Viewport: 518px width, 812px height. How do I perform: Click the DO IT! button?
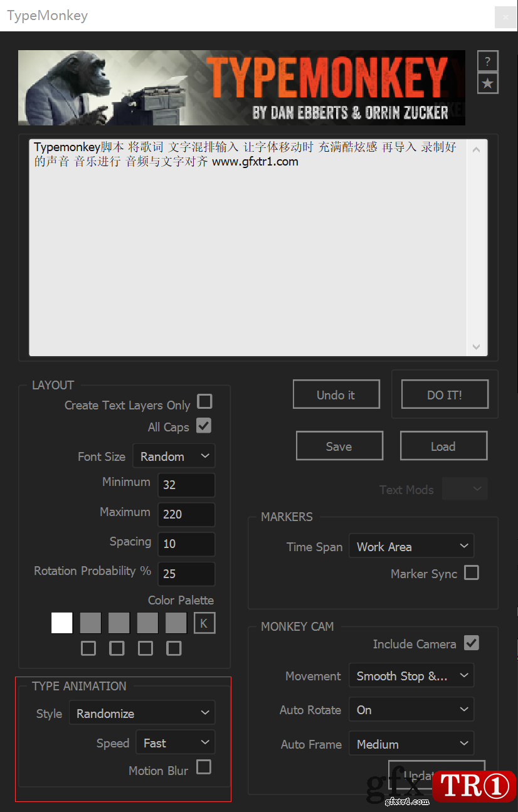click(445, 394)
